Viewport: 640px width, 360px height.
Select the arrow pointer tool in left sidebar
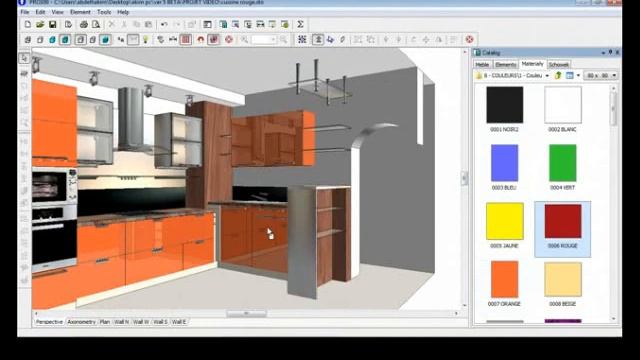pos(24,58)
